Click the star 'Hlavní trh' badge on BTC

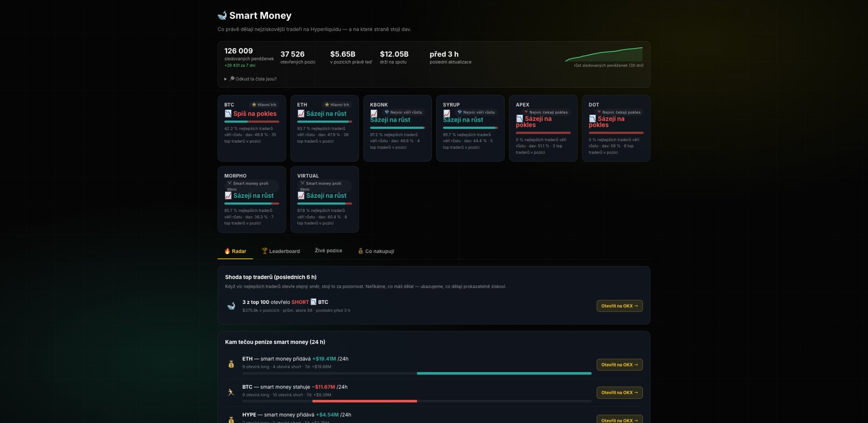[264, 104]
